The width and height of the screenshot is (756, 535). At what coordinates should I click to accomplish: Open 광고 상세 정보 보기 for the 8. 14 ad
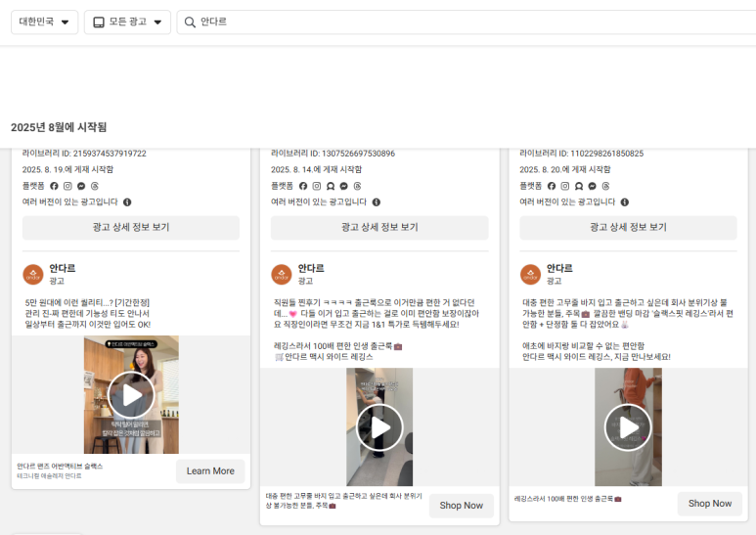[x=379, y=228]
